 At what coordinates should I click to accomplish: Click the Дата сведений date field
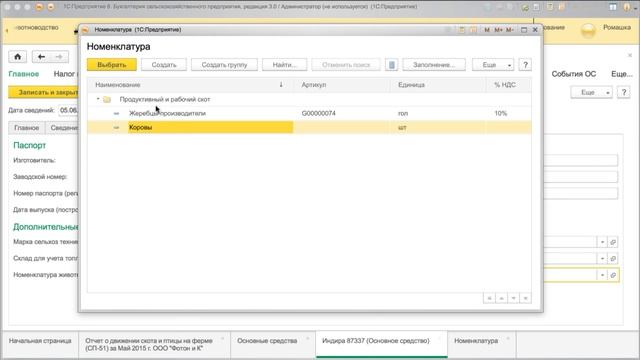pyautogui.click(x=68, y=110)
